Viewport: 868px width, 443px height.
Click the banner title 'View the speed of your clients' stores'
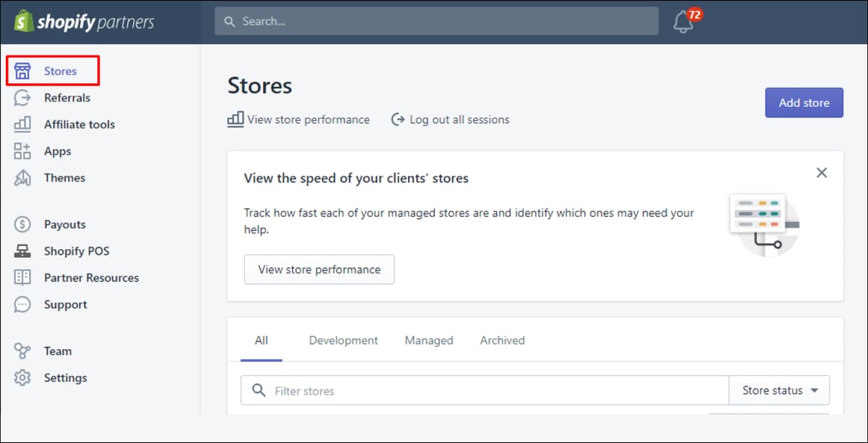[x=356, y=178]
